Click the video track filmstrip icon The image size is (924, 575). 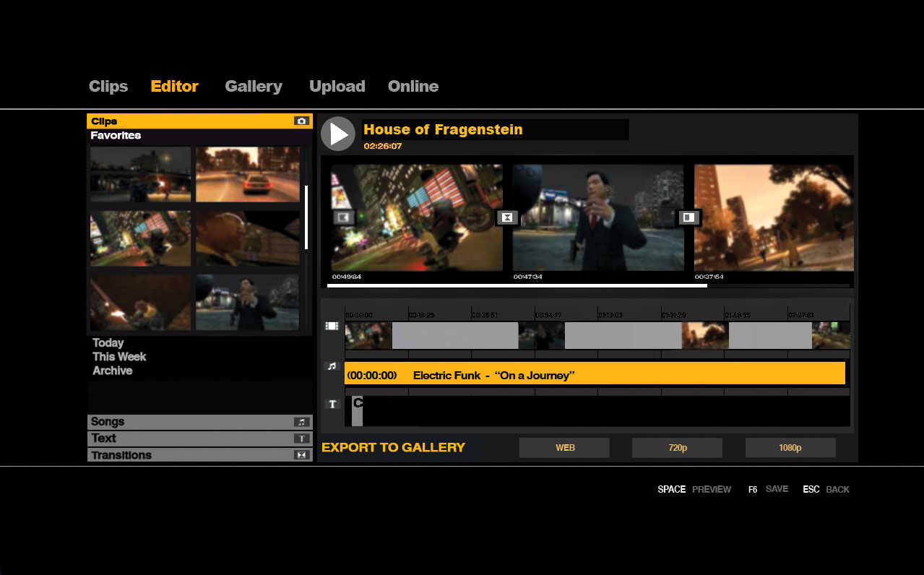332,327
